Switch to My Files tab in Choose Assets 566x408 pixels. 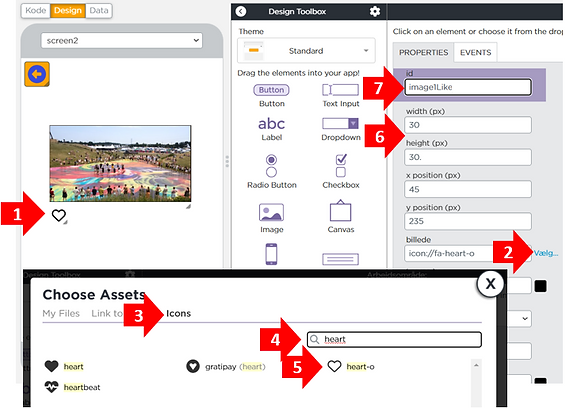tap(61, 313)
